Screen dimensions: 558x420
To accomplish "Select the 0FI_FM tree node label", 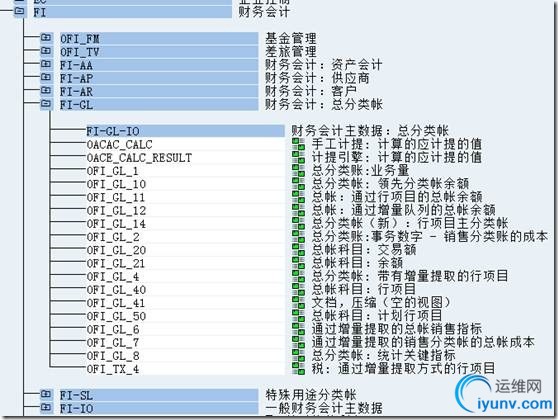I will coord(80,38).
